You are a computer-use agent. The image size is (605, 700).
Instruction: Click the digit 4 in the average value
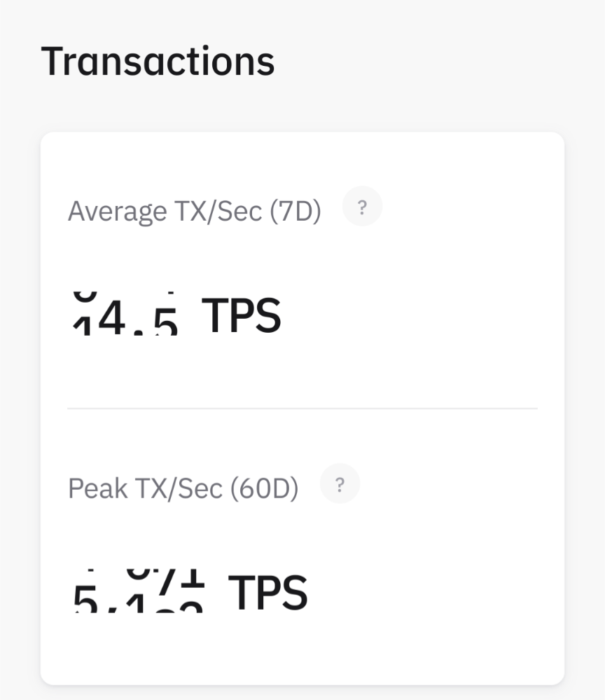tap(111, 317)
